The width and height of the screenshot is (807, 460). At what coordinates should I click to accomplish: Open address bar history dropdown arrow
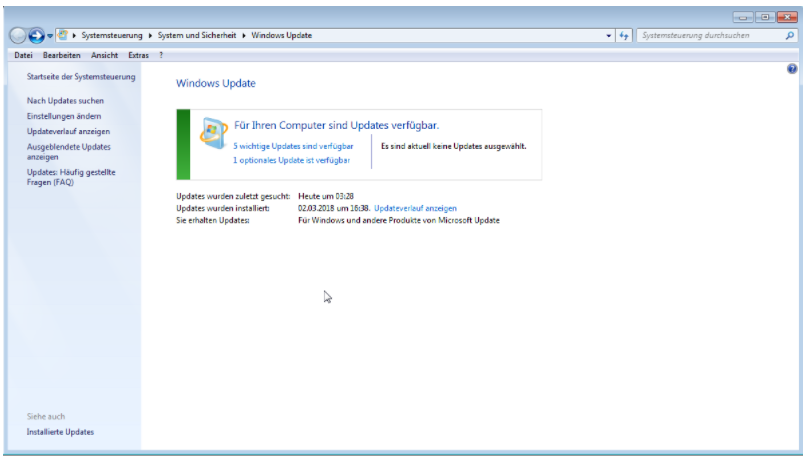click(608, 36)
